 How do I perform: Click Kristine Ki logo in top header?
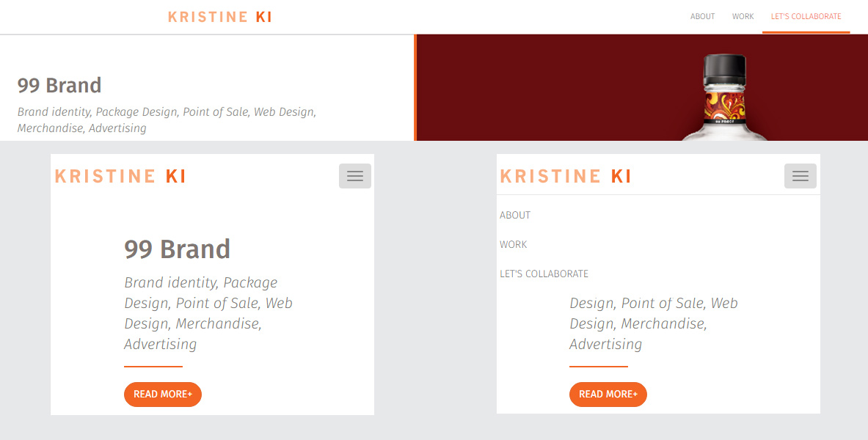point(219,17)
